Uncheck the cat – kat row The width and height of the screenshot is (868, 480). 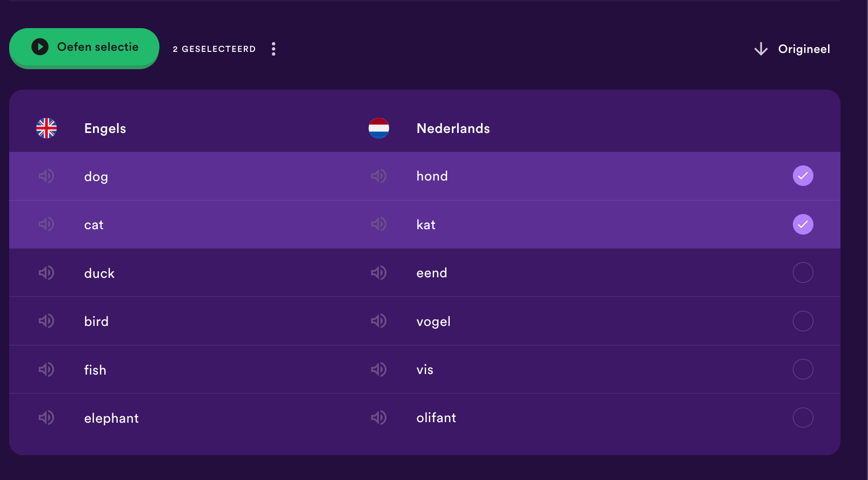click(x=803, y=224)
